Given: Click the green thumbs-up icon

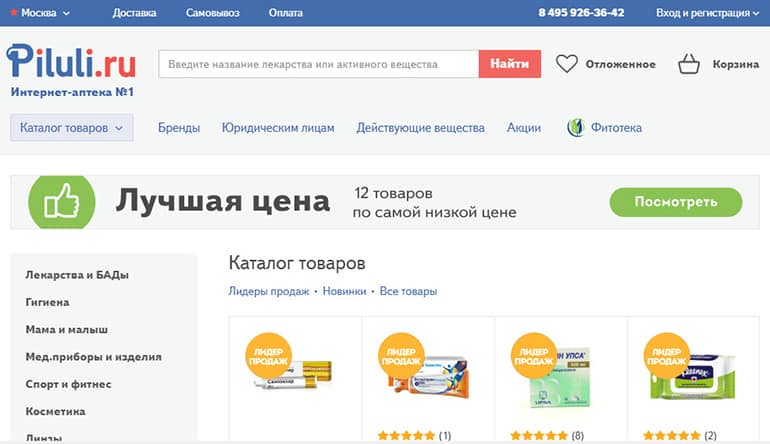Looking at the screenshot, I should click(x=62, y=202).
